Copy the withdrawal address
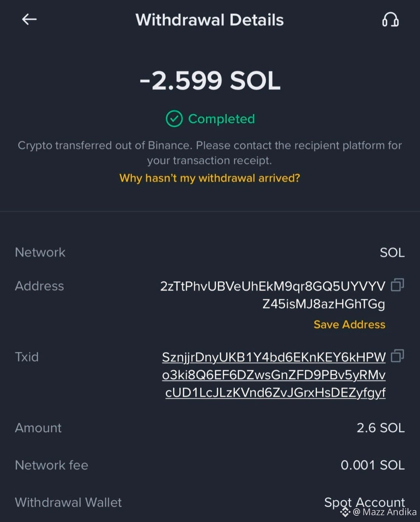420x522 pixels. coord(397,285)
